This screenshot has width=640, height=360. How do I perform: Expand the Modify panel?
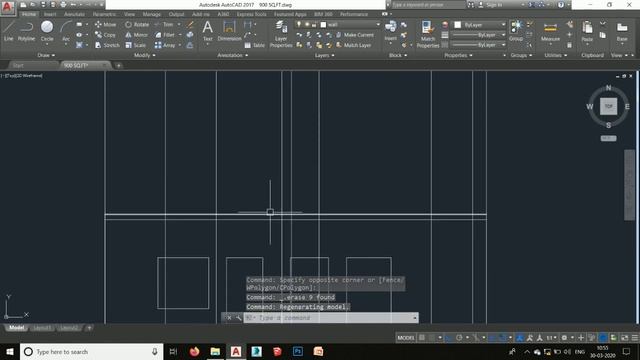click(x=144, y=55)
